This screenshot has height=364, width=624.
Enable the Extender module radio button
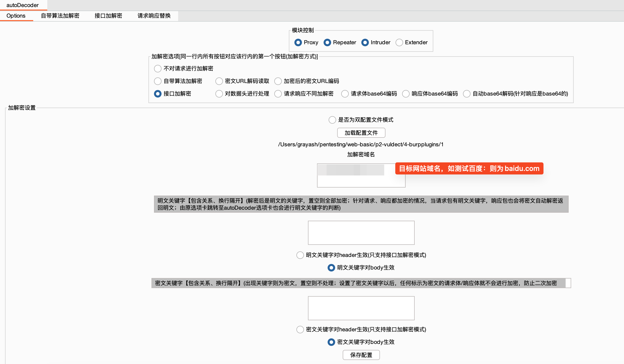coord(399,42)
